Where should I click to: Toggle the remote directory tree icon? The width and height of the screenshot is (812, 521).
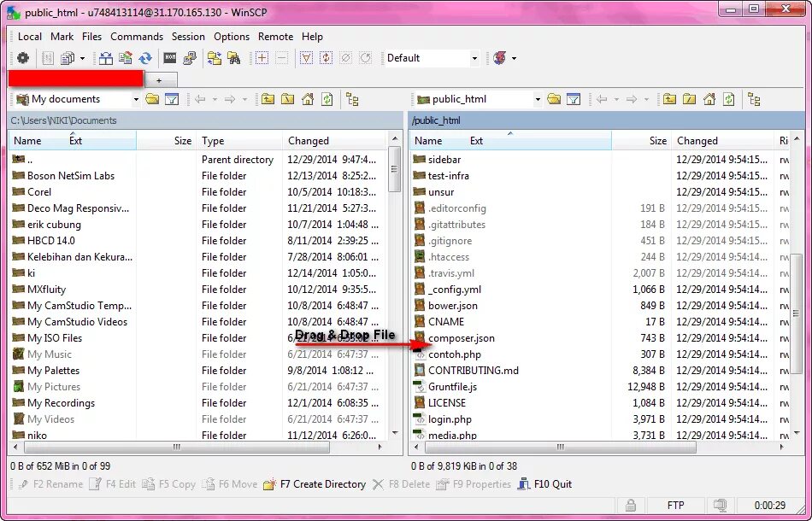point(754,99)
